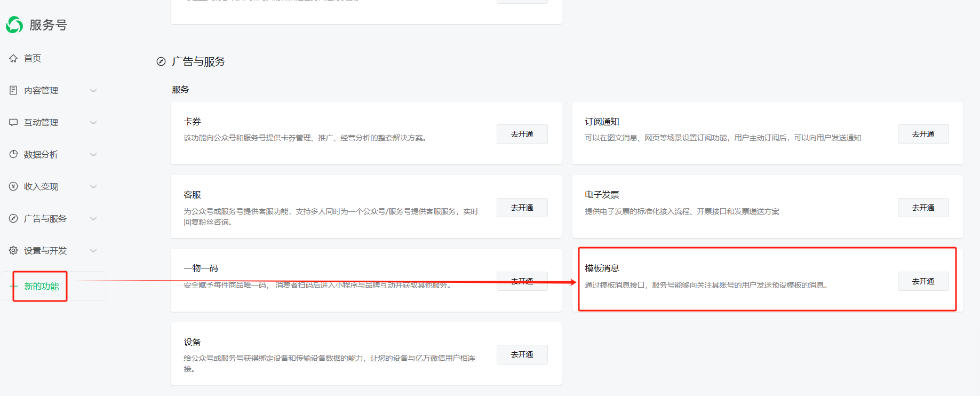The image size is (980, 396).
Task: Click the 设备 service card title
Action: pos(192,342)
